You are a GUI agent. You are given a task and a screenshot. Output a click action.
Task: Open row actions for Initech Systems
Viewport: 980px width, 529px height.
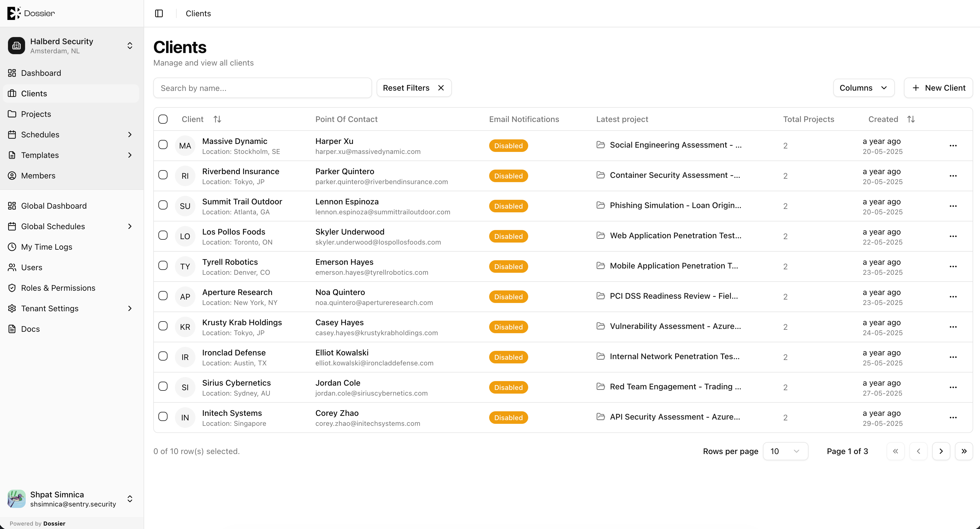[x=953, y=418]
